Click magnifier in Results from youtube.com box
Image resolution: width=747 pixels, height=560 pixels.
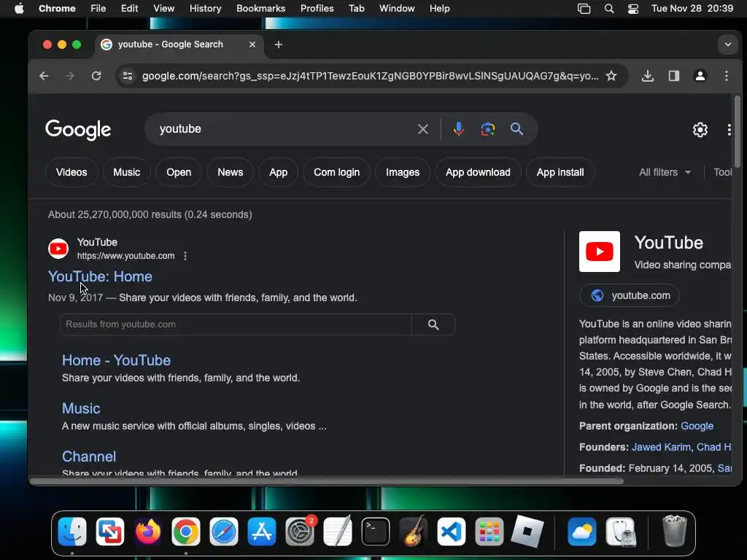click(433, 324)
